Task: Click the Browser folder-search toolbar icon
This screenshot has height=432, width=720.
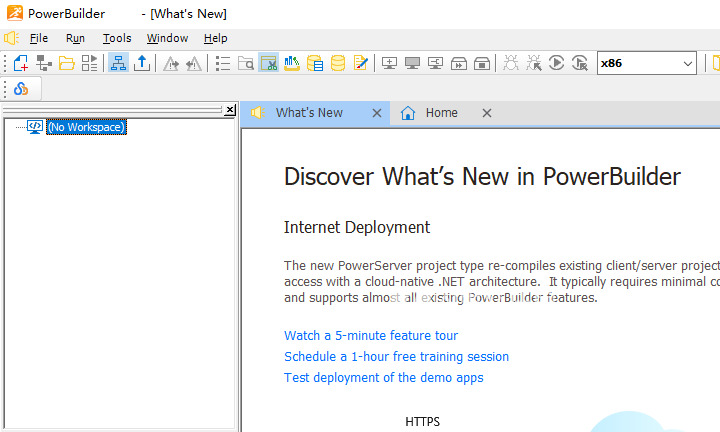Action: pos(246,63)
